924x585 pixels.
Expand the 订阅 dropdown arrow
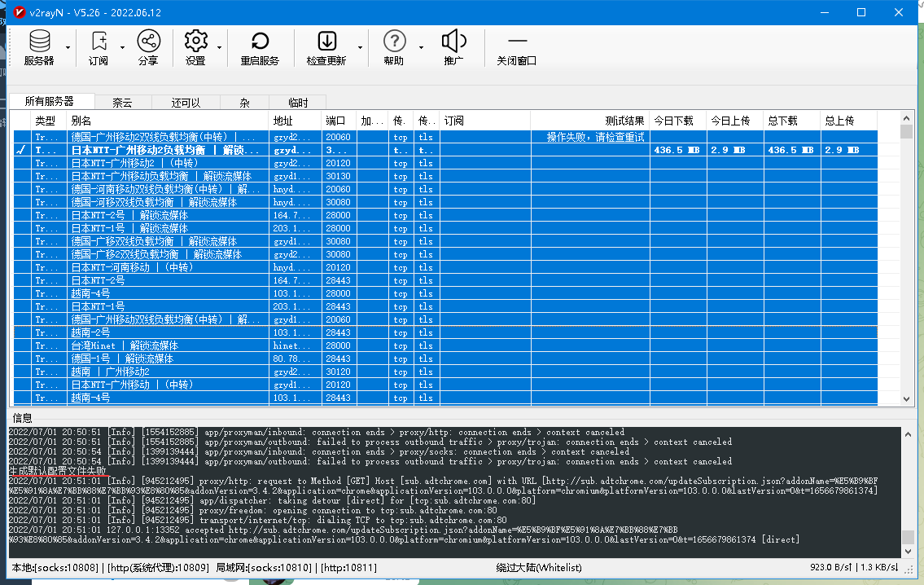click(123, 47)
